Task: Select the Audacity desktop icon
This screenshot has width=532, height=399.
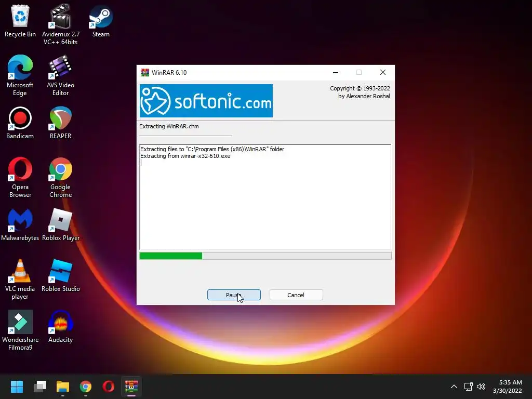Action: (60, 326)
